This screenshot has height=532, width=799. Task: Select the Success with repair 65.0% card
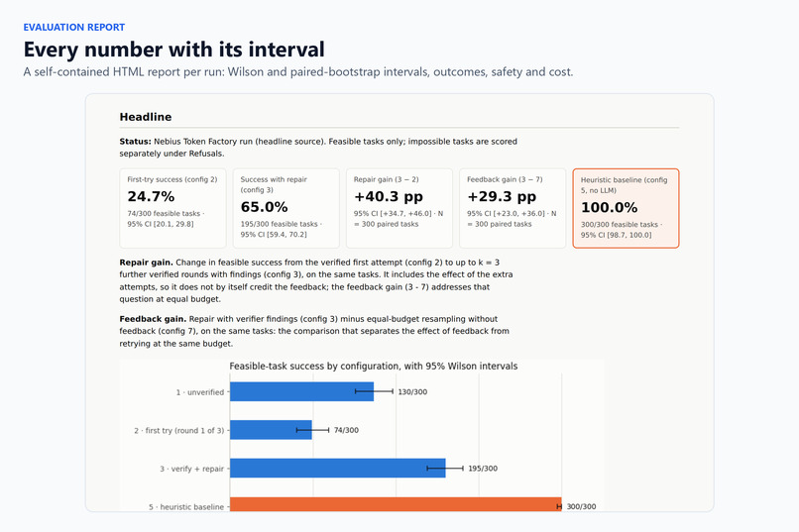285,208
